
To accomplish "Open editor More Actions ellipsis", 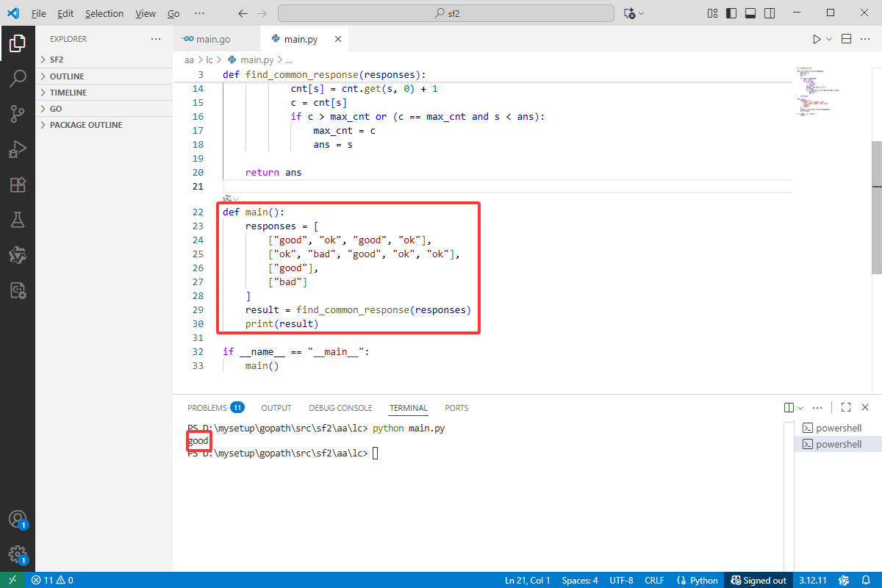I will pyautogui.click(x=865, y=39).
